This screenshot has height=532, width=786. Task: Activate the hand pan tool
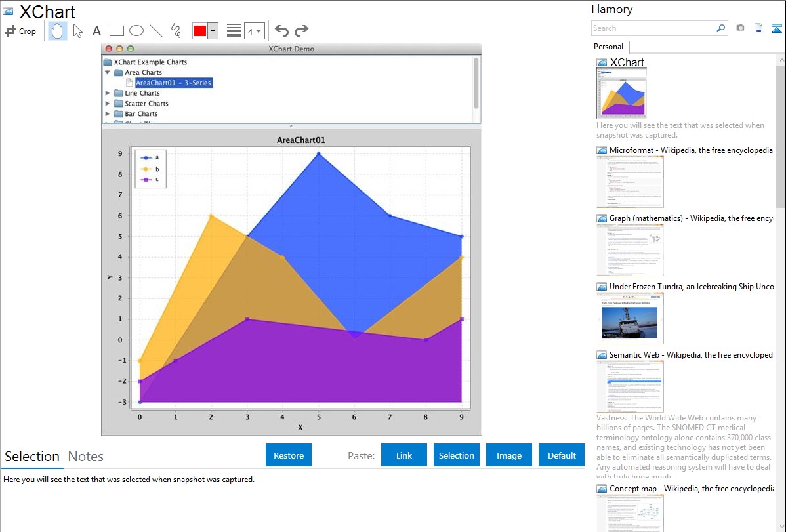pyautogui.click(x=58, y=31)
